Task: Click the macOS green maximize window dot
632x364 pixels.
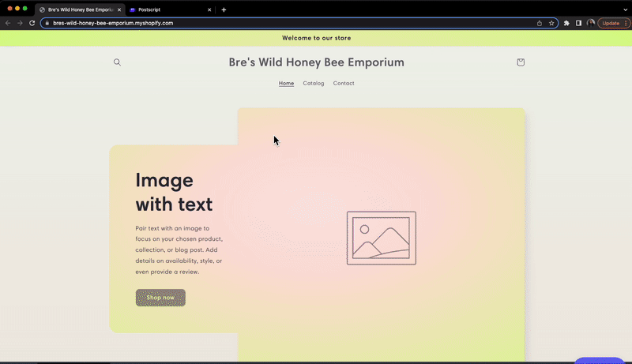Action: [25, 9]
